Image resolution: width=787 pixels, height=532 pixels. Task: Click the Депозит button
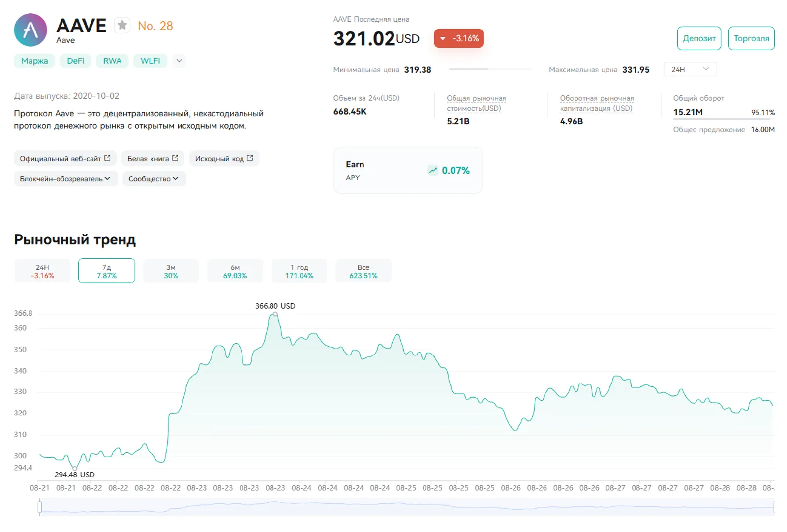pos(699,38)
